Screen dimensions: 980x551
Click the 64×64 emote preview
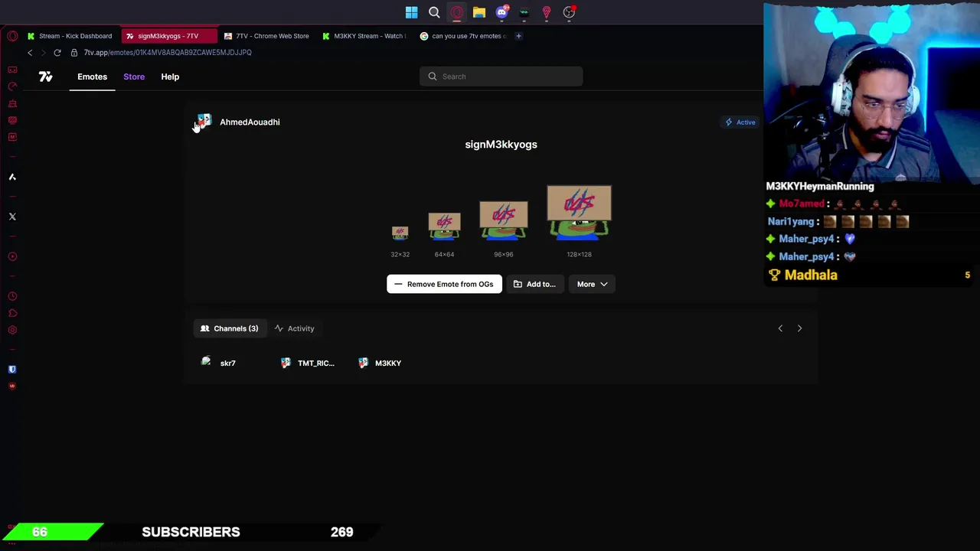[444, 227]
